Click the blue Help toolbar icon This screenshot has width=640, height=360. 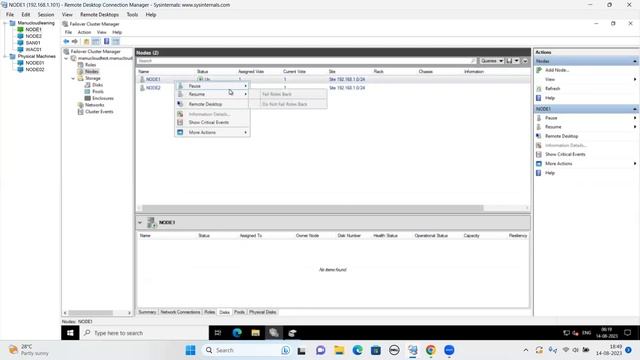107,41
